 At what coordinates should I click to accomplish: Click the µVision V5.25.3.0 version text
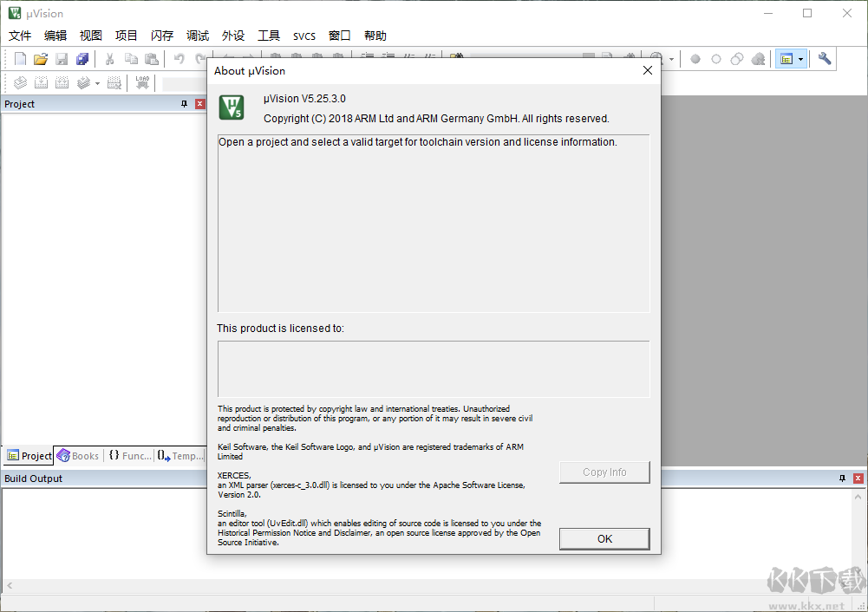(x=304, y=99)
